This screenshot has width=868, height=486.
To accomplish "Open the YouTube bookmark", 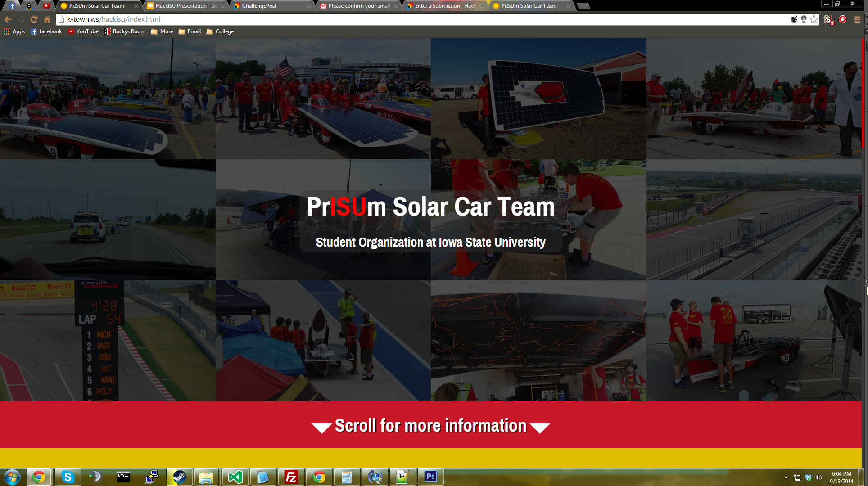I will click(83, 31).
